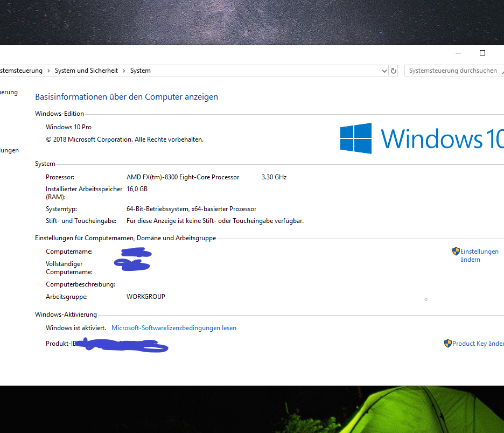Click the Product Key ändern link
This screenshot has height=433, width=504.
pos(478,344)
